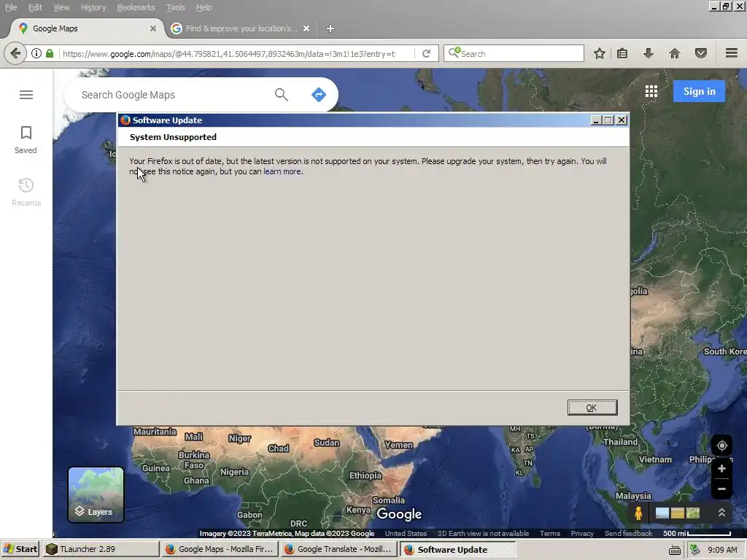Viewport: 747px width, 560px height.
Task: Focus the Search Google Maps field
Action: tap(171, 95)
